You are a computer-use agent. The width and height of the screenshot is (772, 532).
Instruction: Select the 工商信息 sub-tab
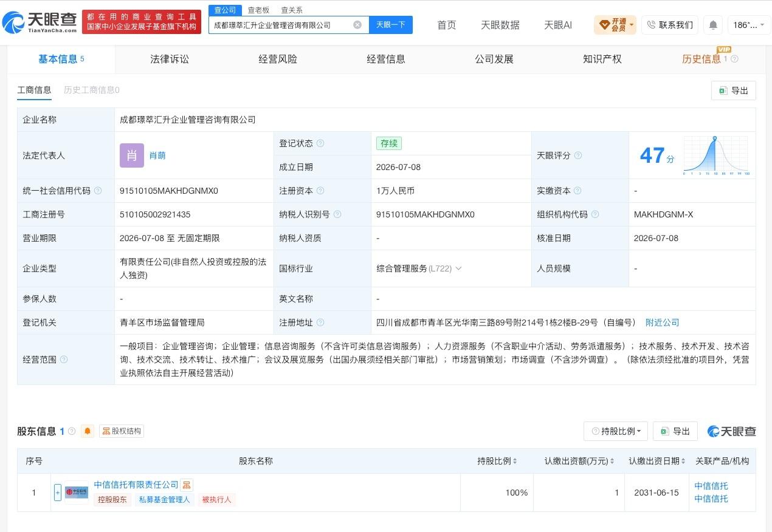point(35,90)
